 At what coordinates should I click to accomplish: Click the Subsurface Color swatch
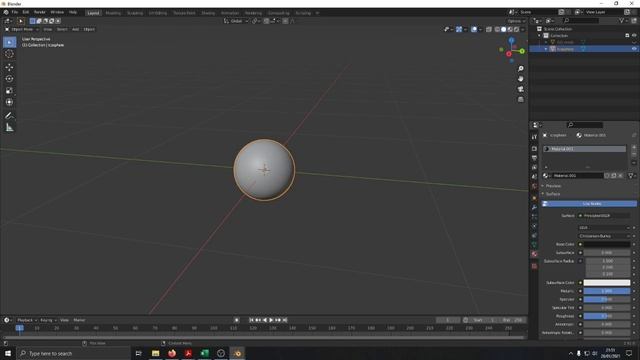(x=607, y=282)
